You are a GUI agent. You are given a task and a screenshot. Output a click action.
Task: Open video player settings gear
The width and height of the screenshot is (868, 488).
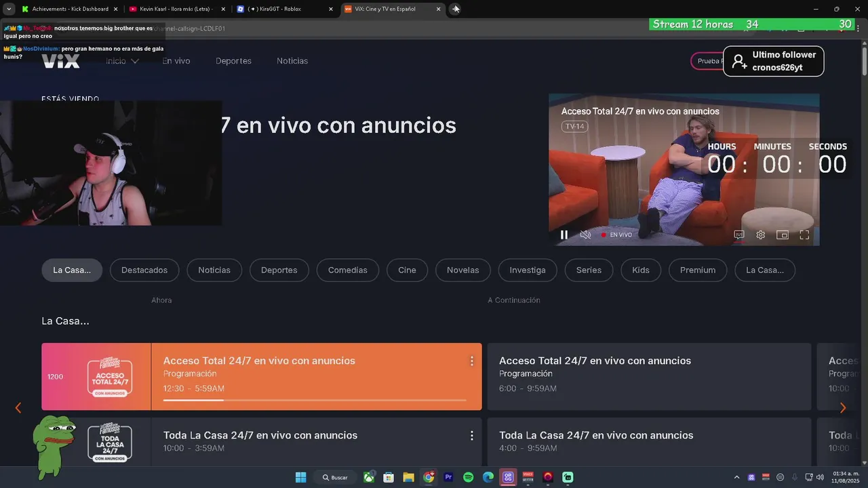[x=761, y=235]
